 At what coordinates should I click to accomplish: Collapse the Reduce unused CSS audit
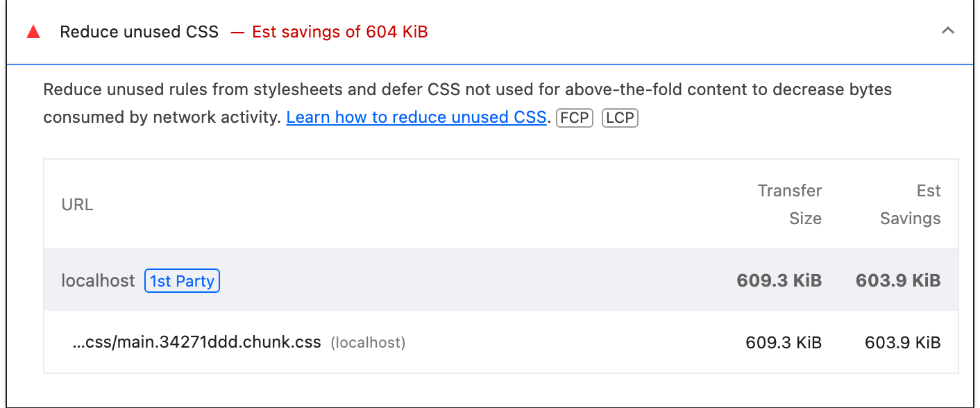[947, 31]
